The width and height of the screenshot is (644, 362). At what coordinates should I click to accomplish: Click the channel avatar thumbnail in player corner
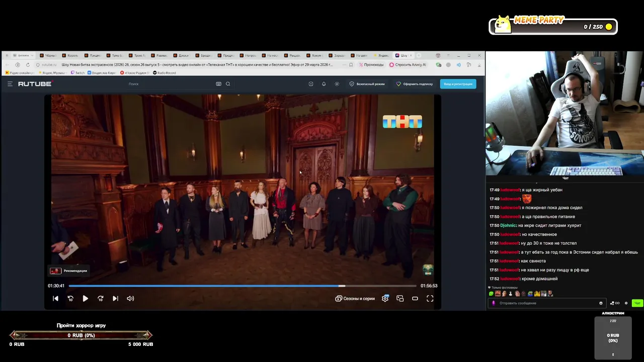point(428,270)
